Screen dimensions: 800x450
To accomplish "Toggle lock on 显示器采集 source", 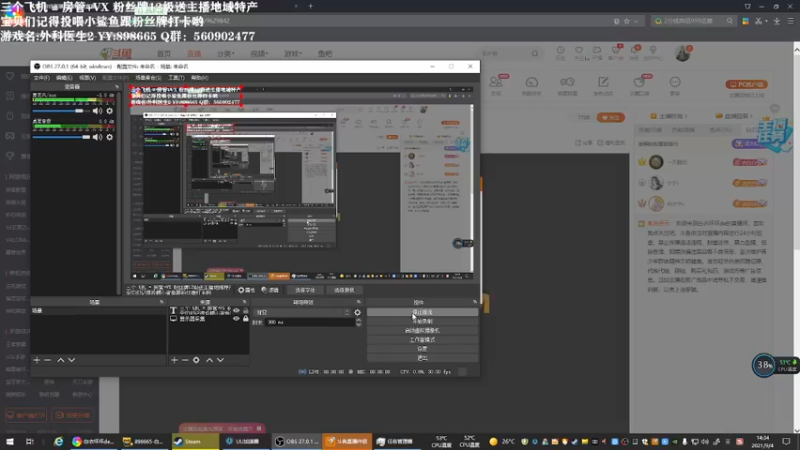I will click(245, 318).
